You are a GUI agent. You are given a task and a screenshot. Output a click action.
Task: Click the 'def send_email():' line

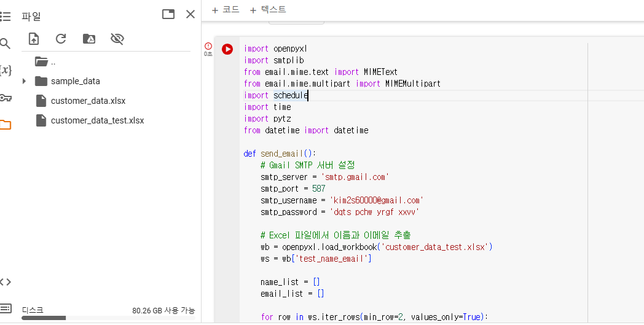pos(280,154)
